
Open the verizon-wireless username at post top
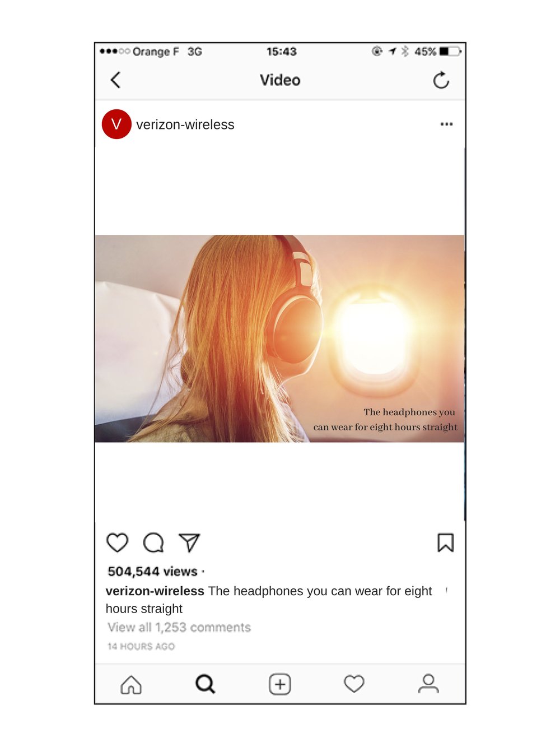click(185, 124)
